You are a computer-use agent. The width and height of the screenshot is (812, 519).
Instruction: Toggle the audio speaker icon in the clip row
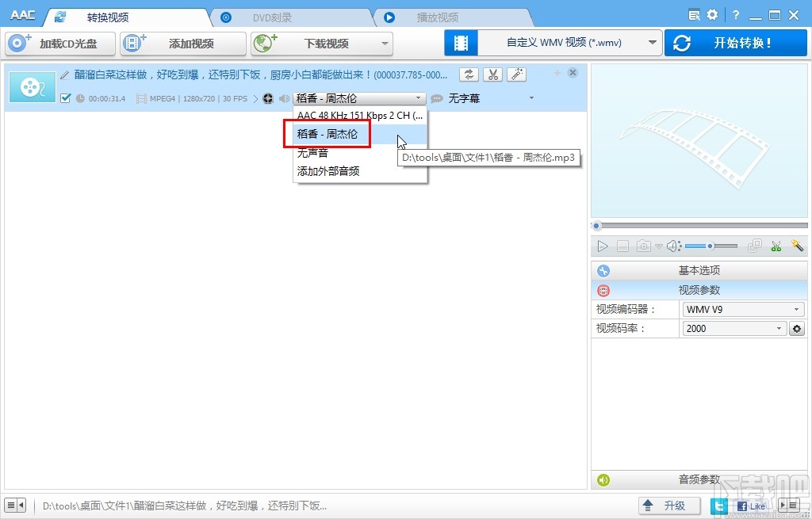285,98
